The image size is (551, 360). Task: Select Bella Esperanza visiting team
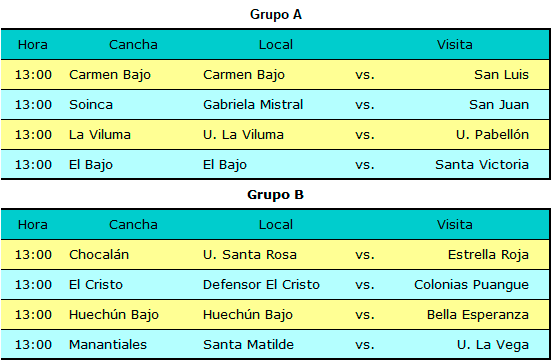(478, 315)
